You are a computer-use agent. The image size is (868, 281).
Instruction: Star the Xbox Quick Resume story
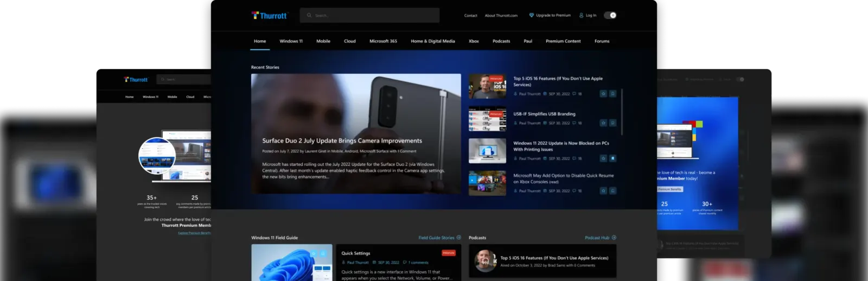pos(603,190)
